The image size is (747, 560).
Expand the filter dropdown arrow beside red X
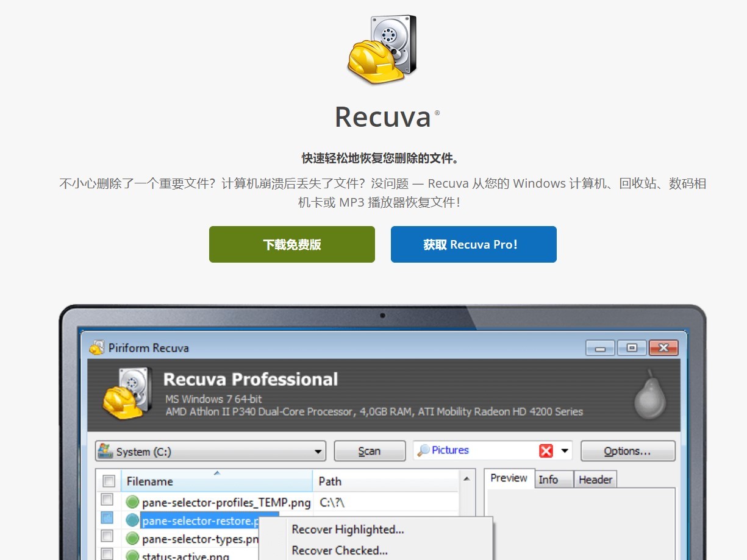tap(565, 452)
